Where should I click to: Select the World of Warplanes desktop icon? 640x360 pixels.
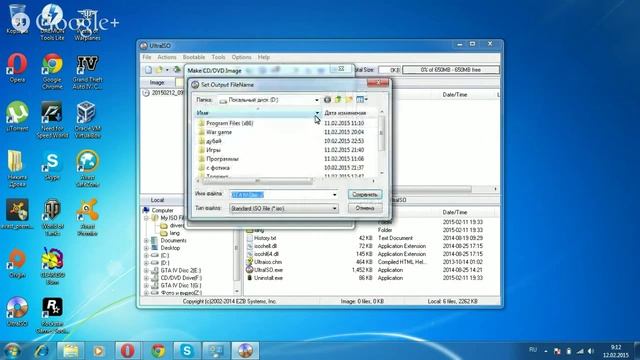(x=87, y=23)
